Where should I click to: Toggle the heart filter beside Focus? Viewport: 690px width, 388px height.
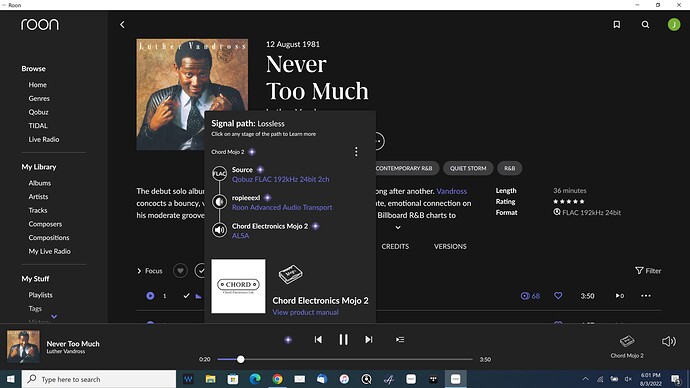coord(180,271)
